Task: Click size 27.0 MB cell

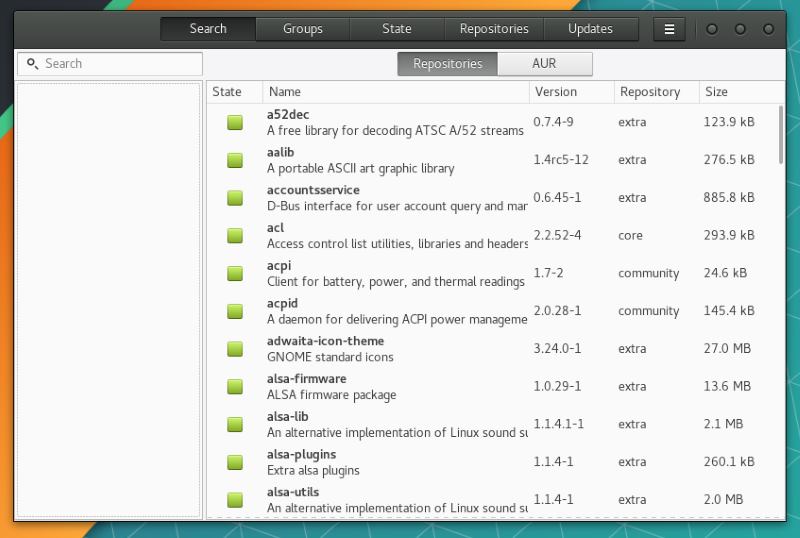Action: pos(727,349)
